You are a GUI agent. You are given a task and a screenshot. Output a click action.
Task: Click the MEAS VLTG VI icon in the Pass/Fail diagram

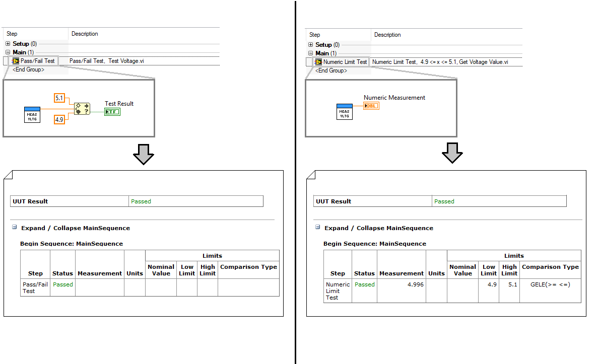click(32, 115)
